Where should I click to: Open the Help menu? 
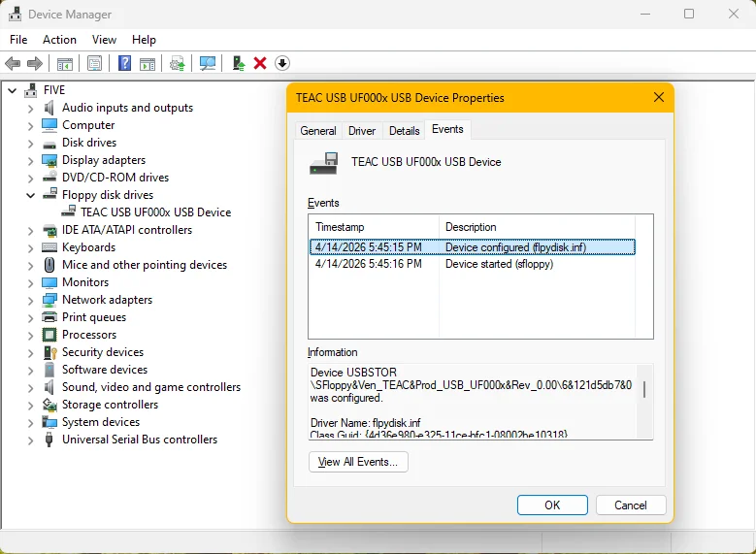pos(144,40)
